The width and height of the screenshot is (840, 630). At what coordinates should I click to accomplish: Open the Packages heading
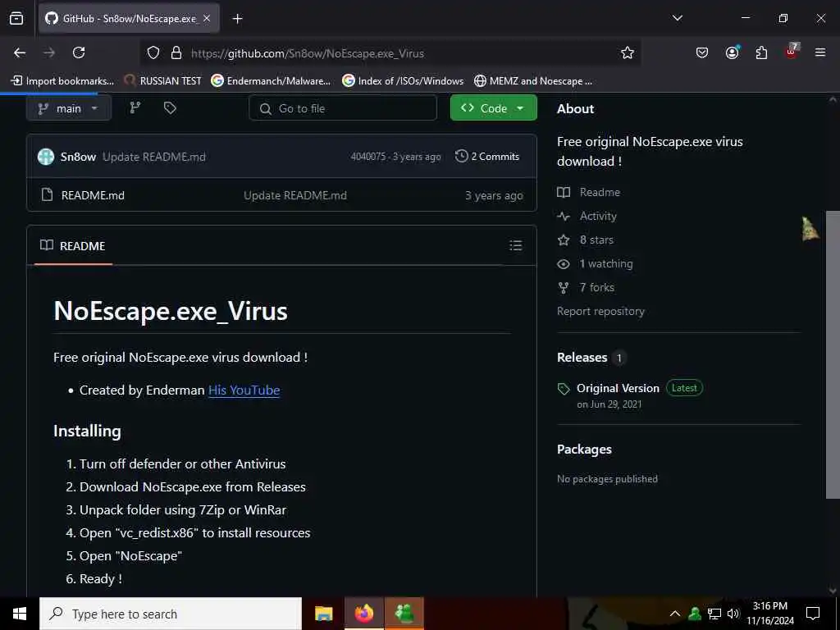pyautogui.click(x=584, y=449)
